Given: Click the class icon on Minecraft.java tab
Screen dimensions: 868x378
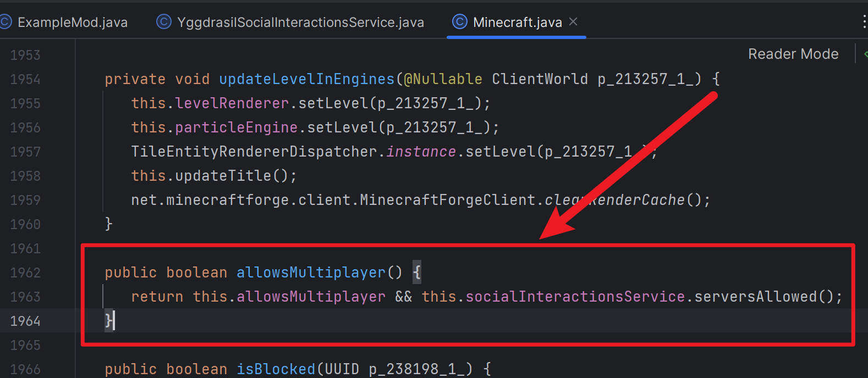Looking at the screenshot, I should tap(459, 21).
